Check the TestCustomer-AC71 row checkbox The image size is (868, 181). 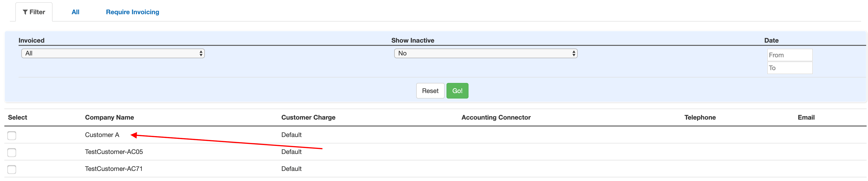point(12,169)
